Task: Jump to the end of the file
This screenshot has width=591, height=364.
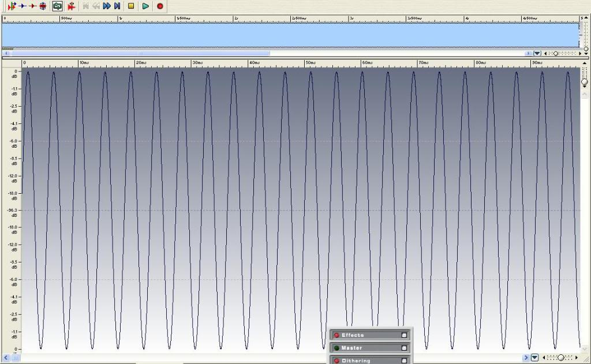Action: coord(117,6)
